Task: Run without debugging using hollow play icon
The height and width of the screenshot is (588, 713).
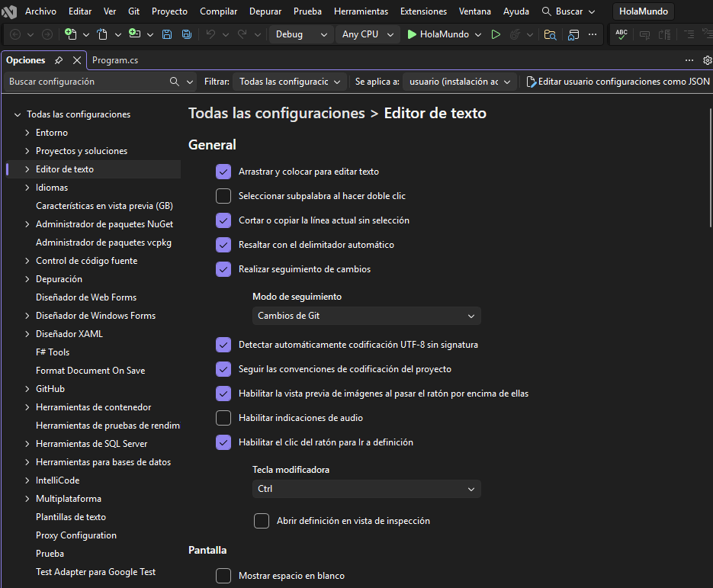Action: tap(495, 34)
